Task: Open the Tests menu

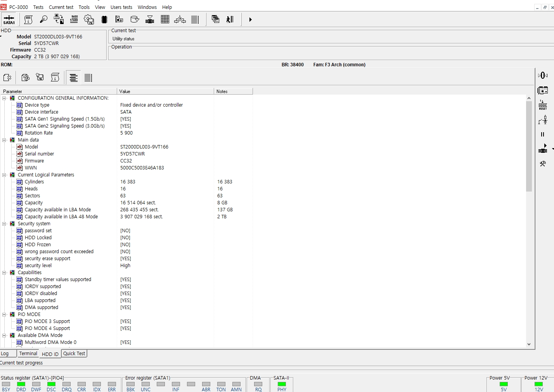Action: click(38, 7)
